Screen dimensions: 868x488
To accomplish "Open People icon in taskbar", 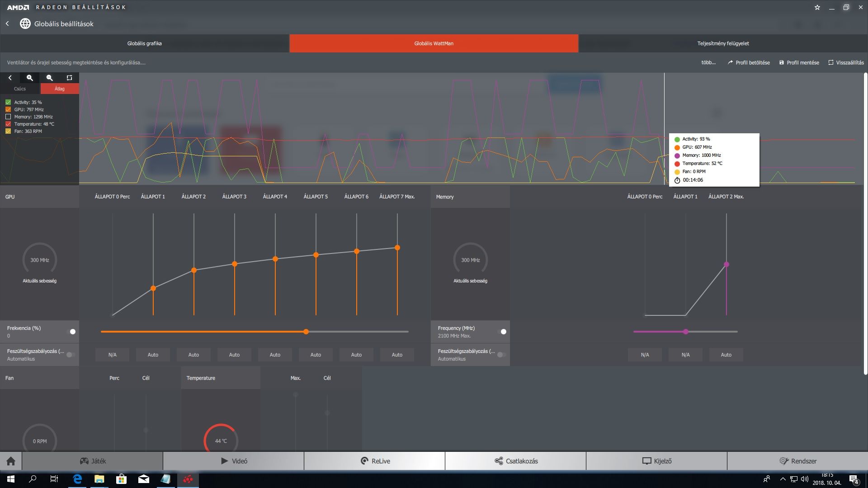I will (767, 479).
